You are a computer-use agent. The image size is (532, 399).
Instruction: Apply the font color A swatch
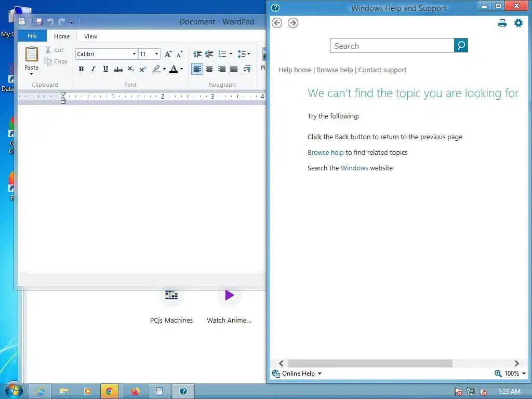pos(174,69)
